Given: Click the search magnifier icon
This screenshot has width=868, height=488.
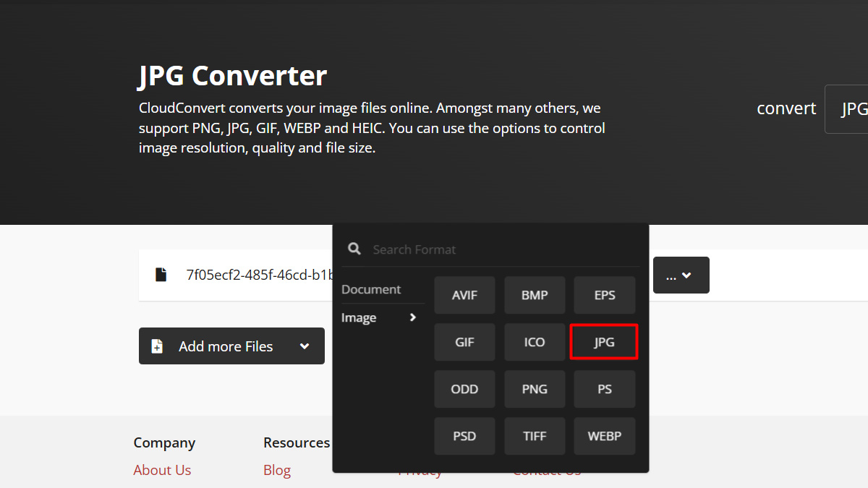Looking at the screenshot, I should click(x=354, y=249).
